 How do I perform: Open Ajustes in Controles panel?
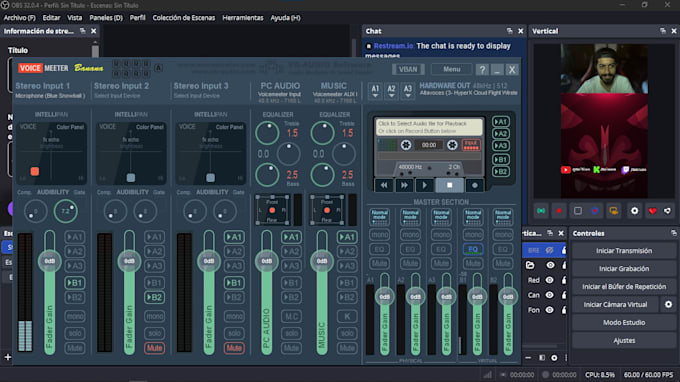(624, 340)
